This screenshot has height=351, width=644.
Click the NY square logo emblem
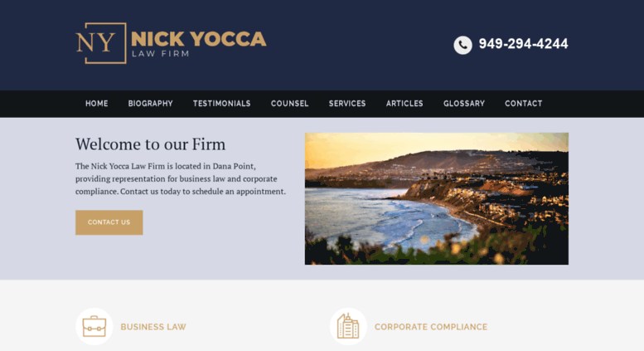coord(101,43)
